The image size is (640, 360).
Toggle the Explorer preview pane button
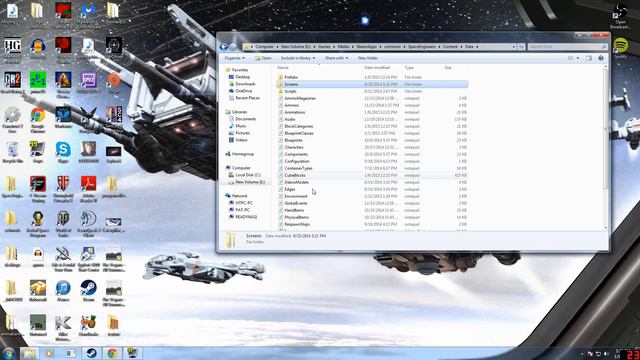[x=589, y=58]
